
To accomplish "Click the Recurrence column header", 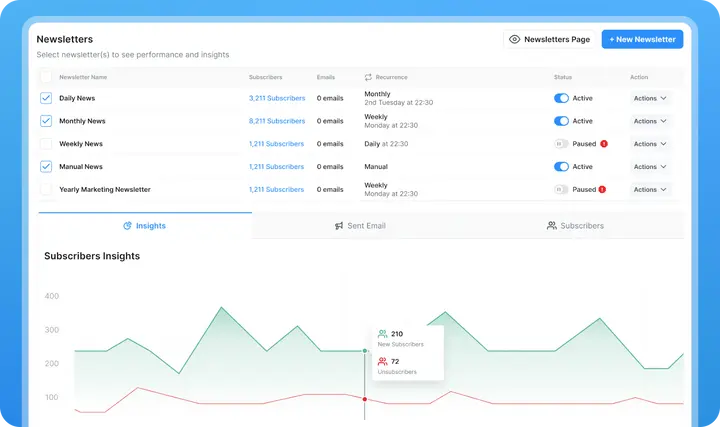I will tap(391, 77).
